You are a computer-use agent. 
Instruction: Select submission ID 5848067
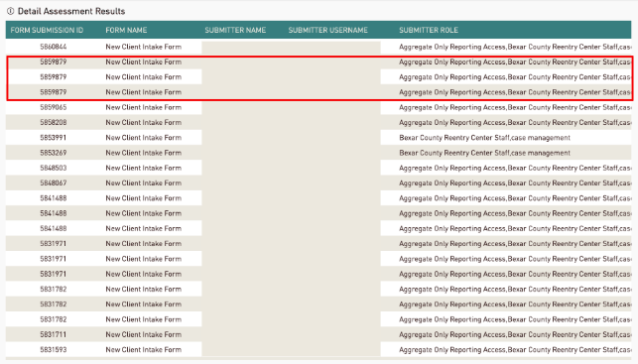click(54, 183)
